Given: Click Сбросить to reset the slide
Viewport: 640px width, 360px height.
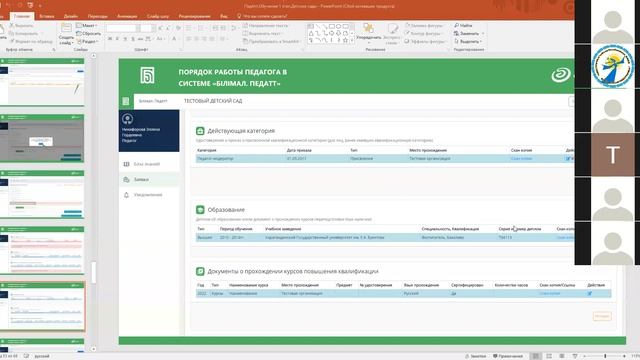Looking at the screenshot, I should (89, 33).
